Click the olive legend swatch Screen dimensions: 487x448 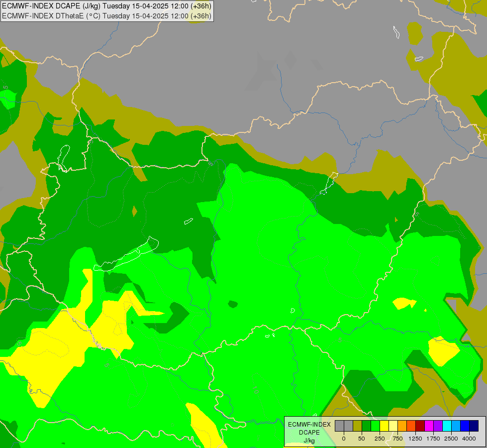[358, 426]
